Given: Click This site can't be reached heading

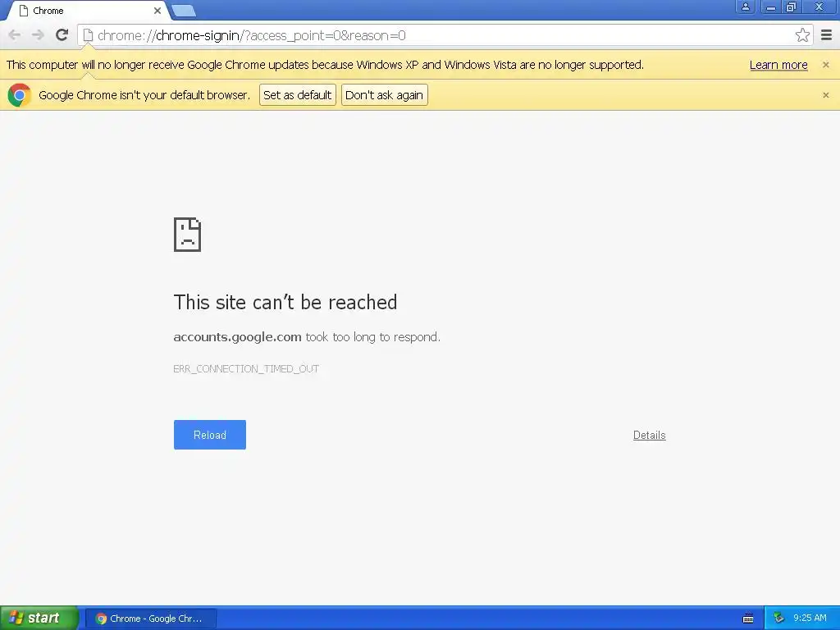Looking at the screenshot, I should (285, 302).
